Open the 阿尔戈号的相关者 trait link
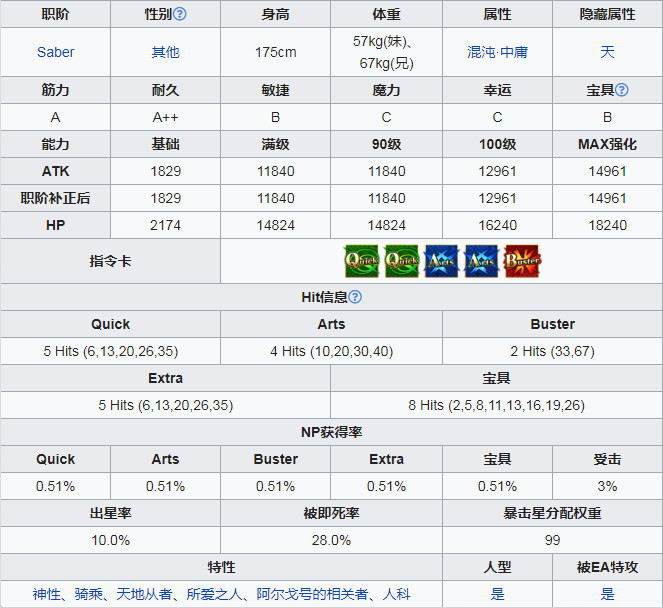This screenshot has width=663, height=608. [x=312, y=594]
